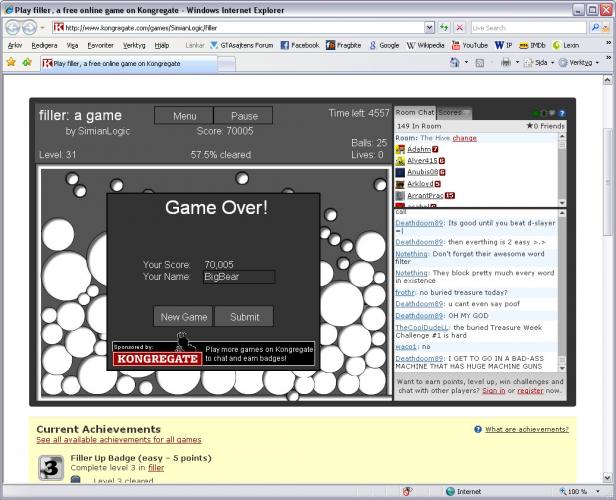Click the Refresh page icon by address bar

click(445, 28)
